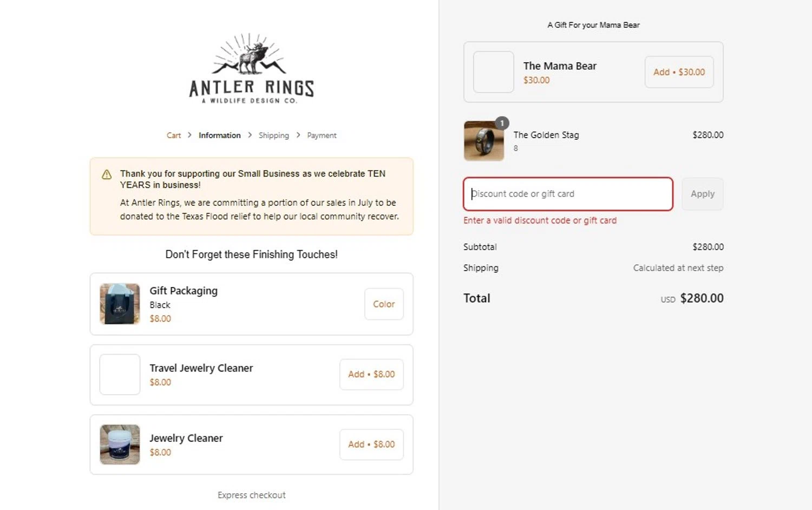This screenshot has height=510, width=812.
Task: Click 'The Golden Stag' item name
Action: [x=546, y=135]
